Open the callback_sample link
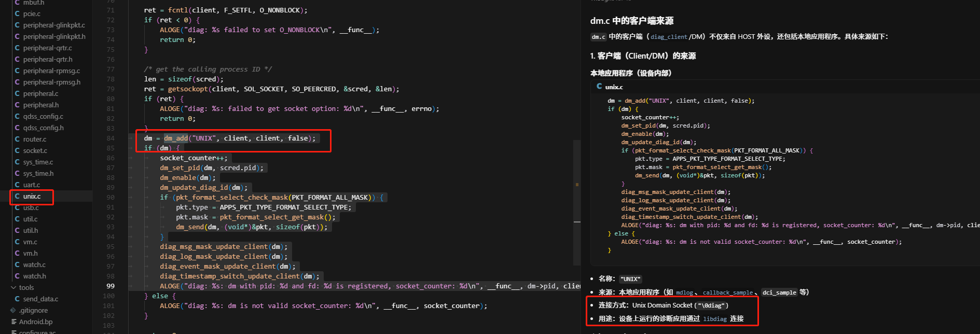This screenshot has height=334, width=980. click(x=727, y=293)
